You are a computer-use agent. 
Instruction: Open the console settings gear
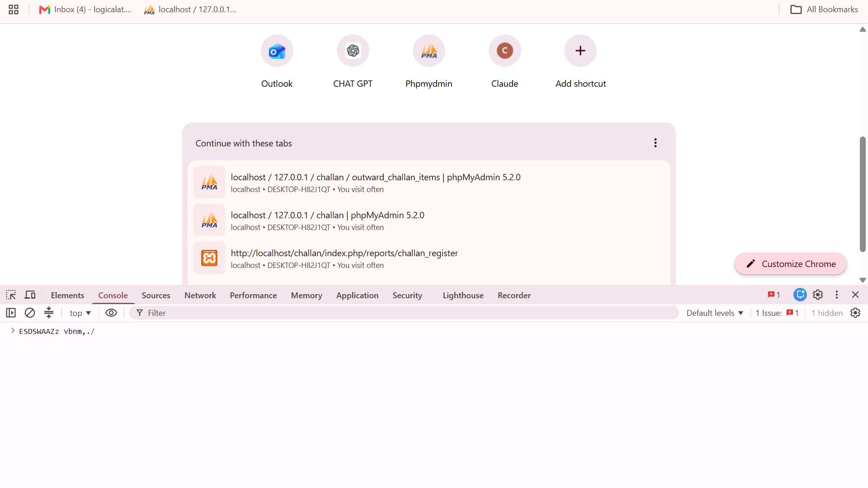tap(855, 313)
